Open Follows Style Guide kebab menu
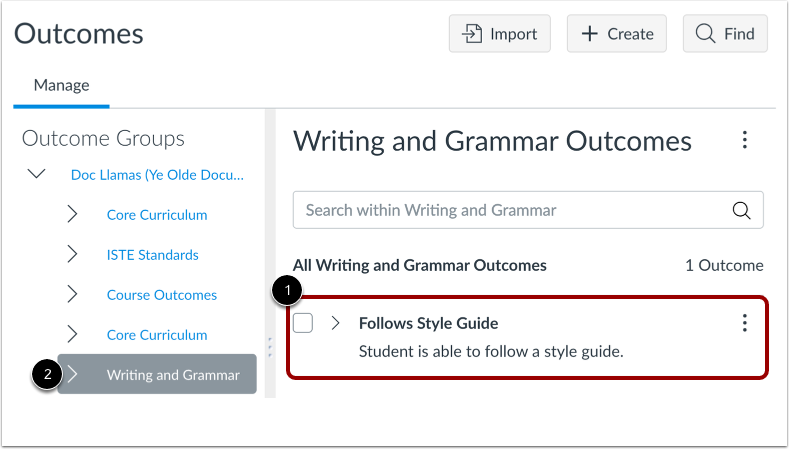 744,322
